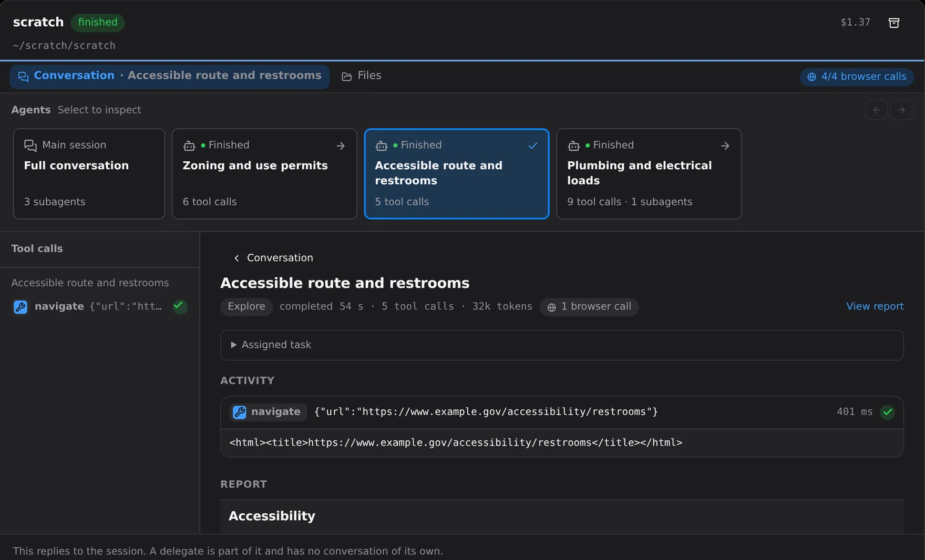Click the previous agents arrow button
Image resolution: width=925 pixels, height=560 pixels.
tap(876, 110)
